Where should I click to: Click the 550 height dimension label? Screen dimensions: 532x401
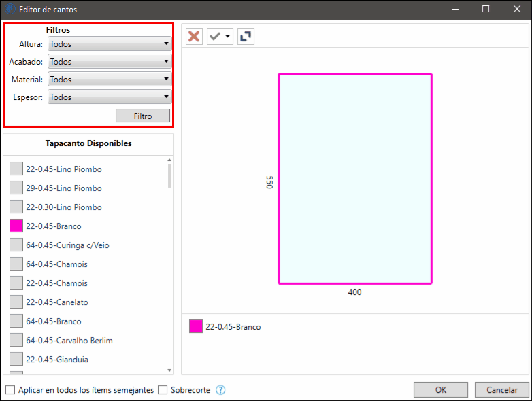(x=269, y=182)
